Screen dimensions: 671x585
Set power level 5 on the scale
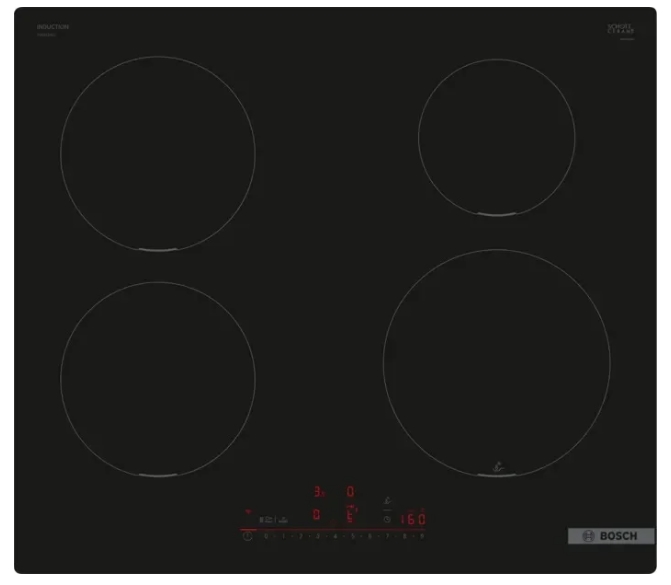click(x=352, y=538)
